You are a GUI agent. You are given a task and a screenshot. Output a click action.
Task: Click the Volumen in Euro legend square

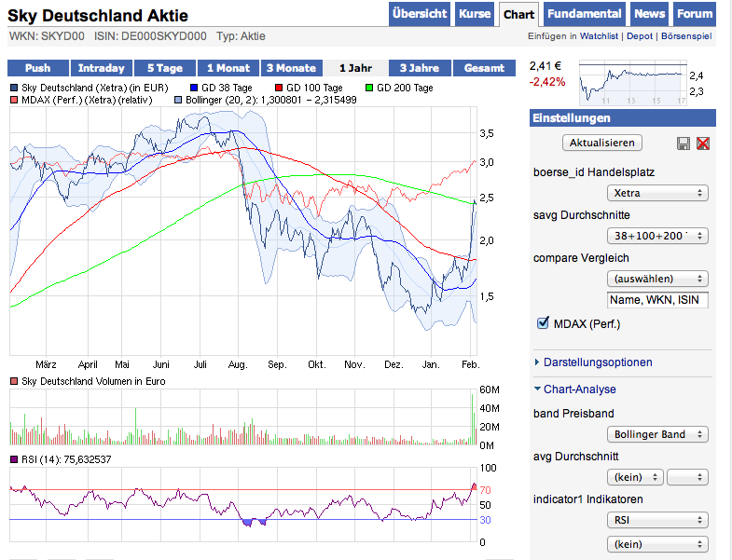14,382
